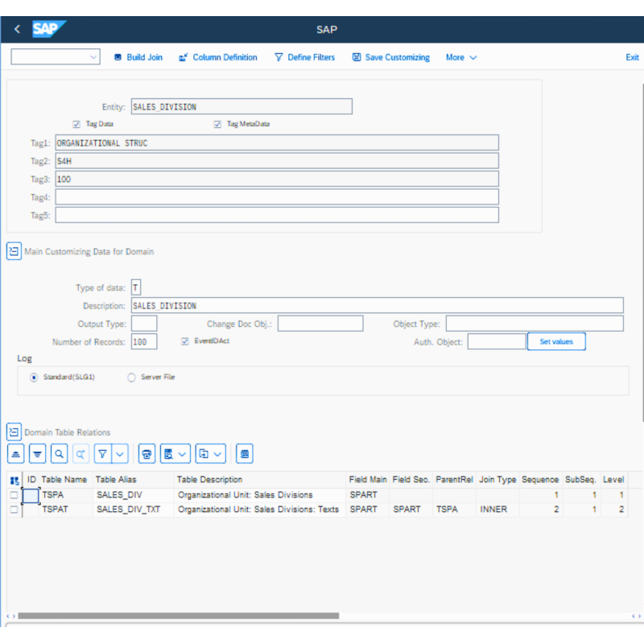
Task: Click Define Filters in the toolbar
Action: click(304, 57)
